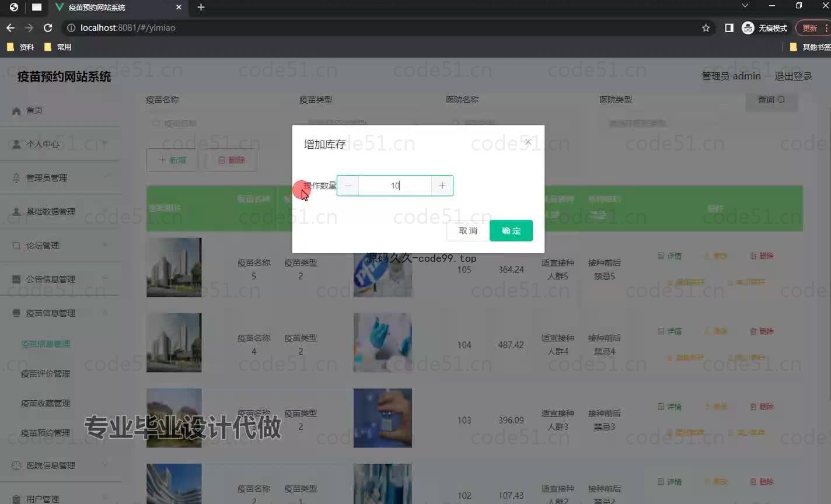The height and width of the screenshot is (504, 831).
Task: Open hospital photo thumbnail in 疫苗名称5 row
Action: [174, 267]
